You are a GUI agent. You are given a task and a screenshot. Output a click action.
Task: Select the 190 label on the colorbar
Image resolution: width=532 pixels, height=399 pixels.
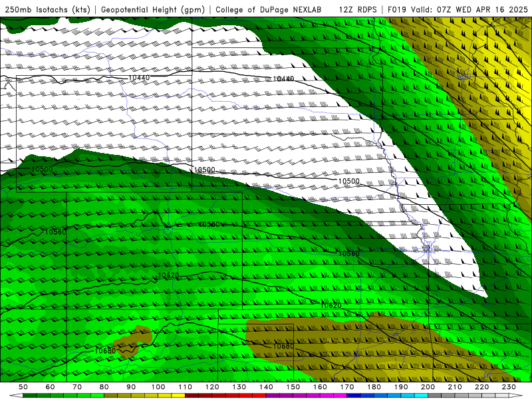tap(401, 387)
